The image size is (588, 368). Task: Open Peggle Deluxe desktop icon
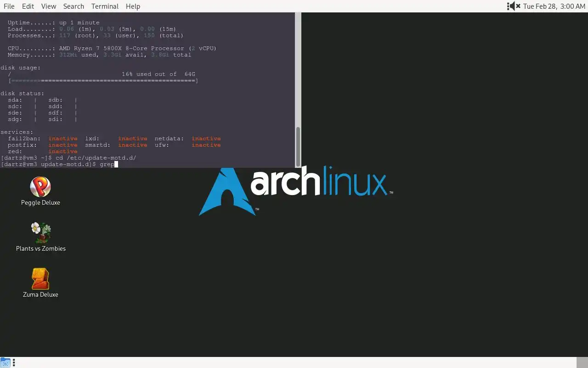pos(40,187)
